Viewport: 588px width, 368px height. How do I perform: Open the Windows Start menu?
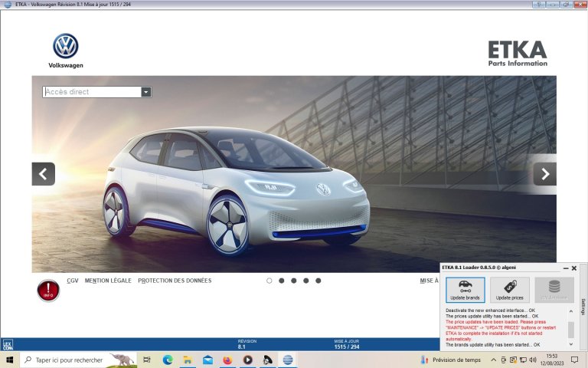click(x=9, y=360)
